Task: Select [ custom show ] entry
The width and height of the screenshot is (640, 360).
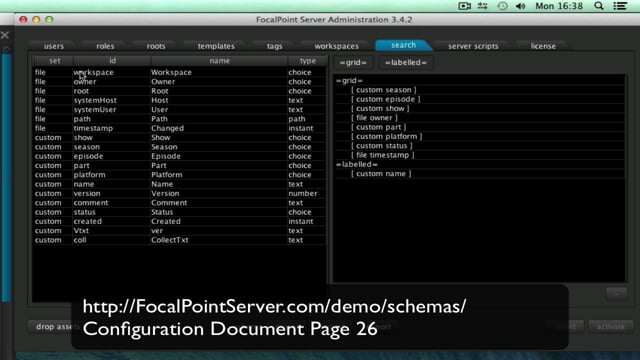Action: click(380, 109)
